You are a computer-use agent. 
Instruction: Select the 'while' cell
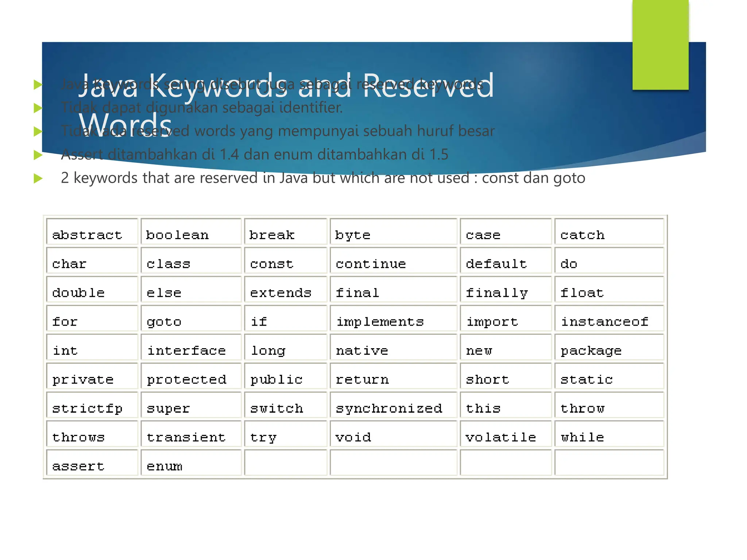click(x=609, y=433)
